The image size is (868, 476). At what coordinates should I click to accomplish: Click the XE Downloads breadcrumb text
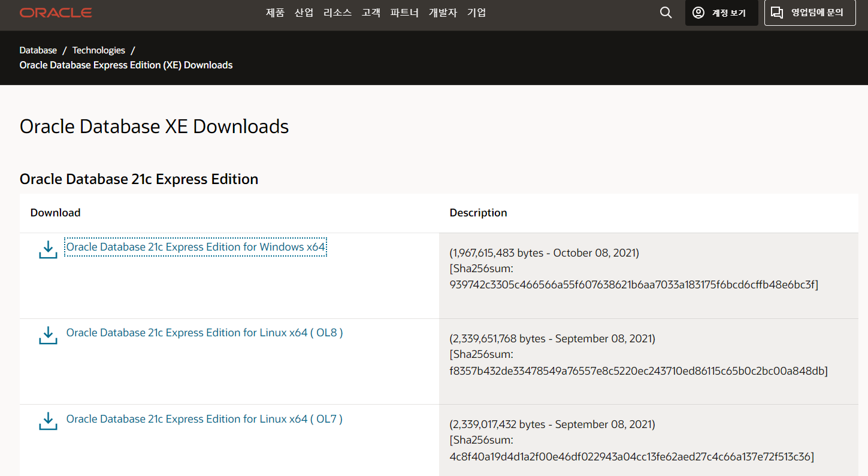[126, 65]
